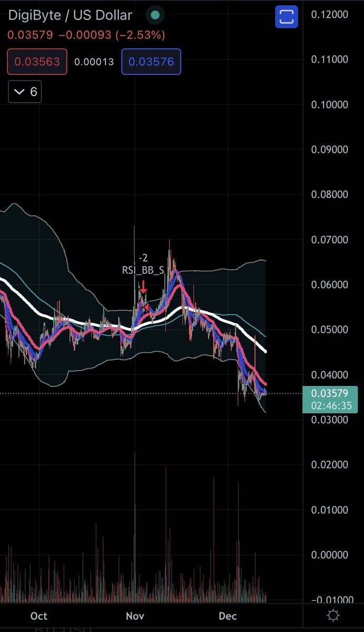Image resolution: width=364 pixels, height=632 pixels.
Task: Click the Nov date label
Action: pyautogui.click(x=135, y=616)
